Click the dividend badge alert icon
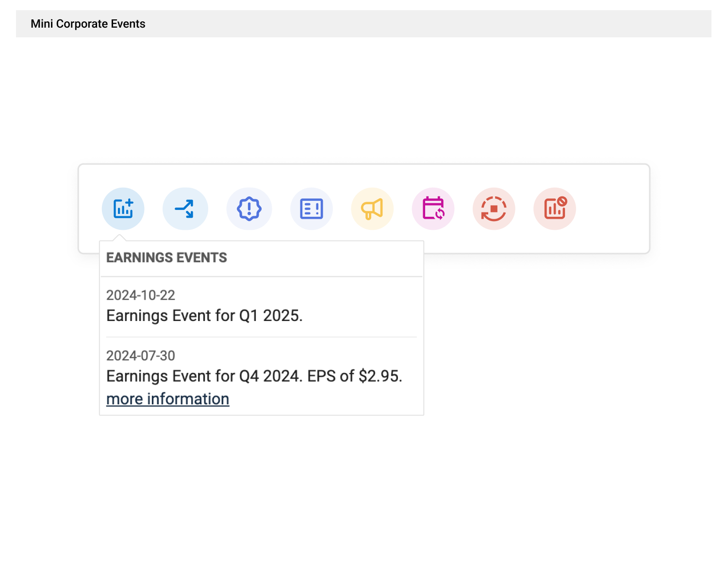The image size is (728, 579). (x=249, y=209)
